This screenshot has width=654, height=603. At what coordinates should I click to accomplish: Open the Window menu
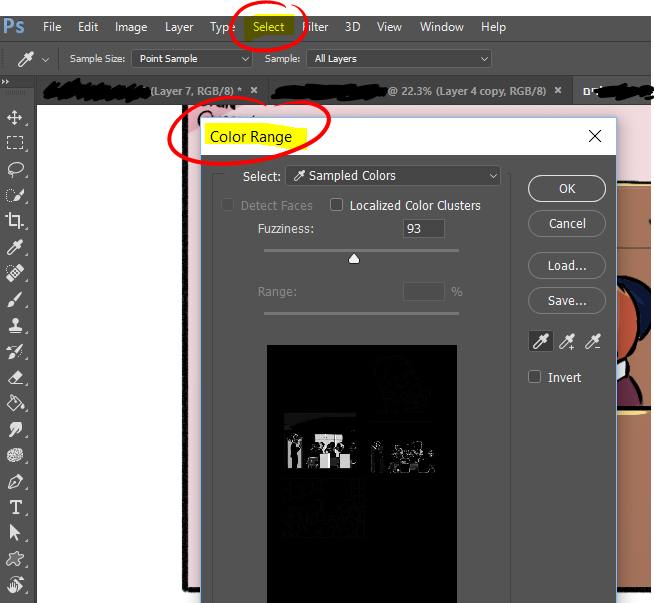[442, 27]
